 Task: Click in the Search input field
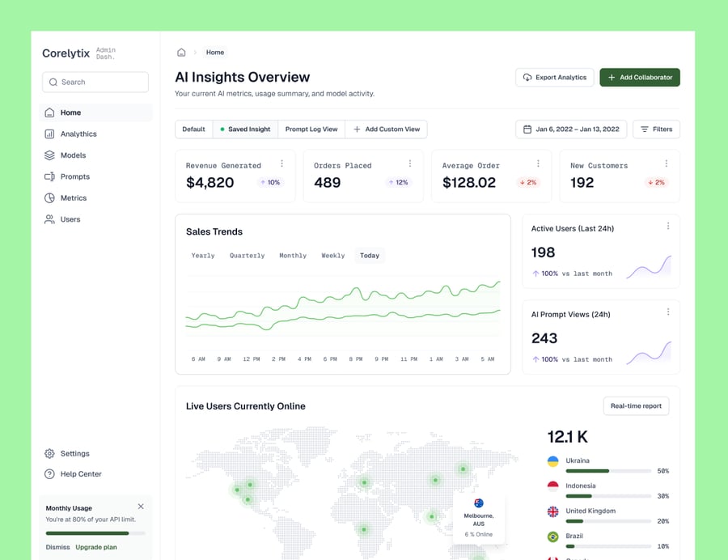click(x=95, y=83)
